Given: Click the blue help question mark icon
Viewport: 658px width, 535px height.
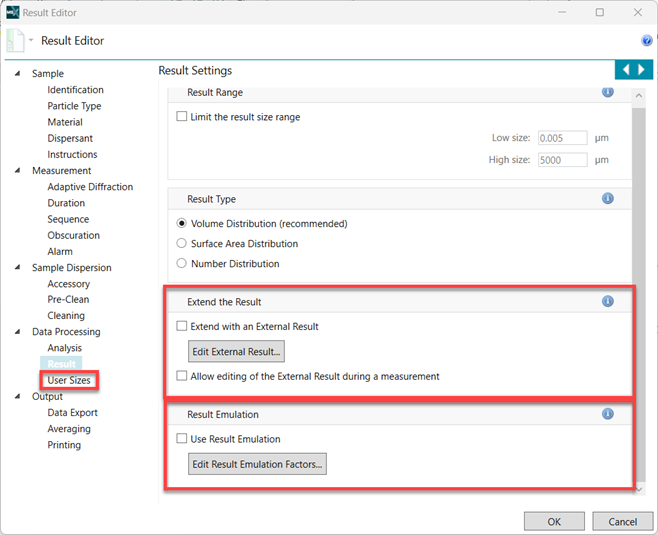Looking at the screenshot, I should tap(647, 41).
